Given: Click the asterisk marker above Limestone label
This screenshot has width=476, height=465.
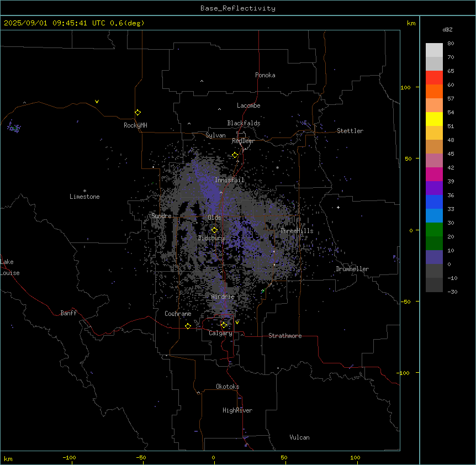Looking at the screenshot, I should click(x=84, y=191).
